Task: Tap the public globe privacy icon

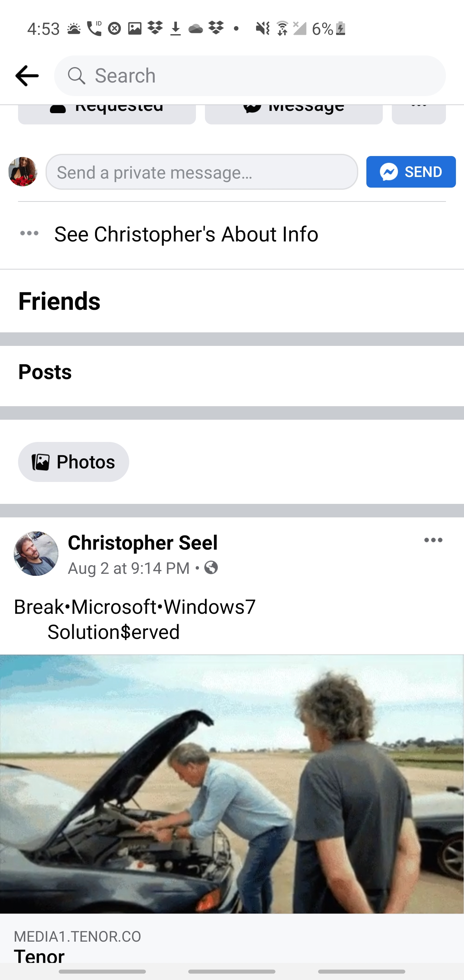Action: click(x=211, y=568)
